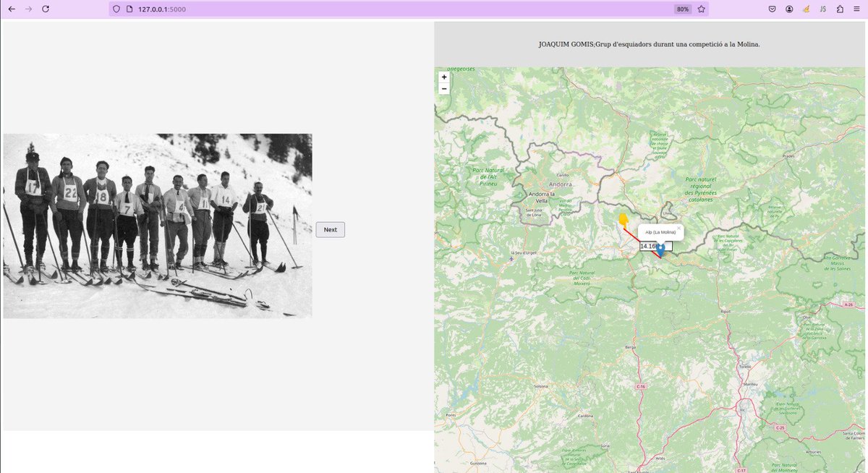Click the A-26 road shield on map

848,305
